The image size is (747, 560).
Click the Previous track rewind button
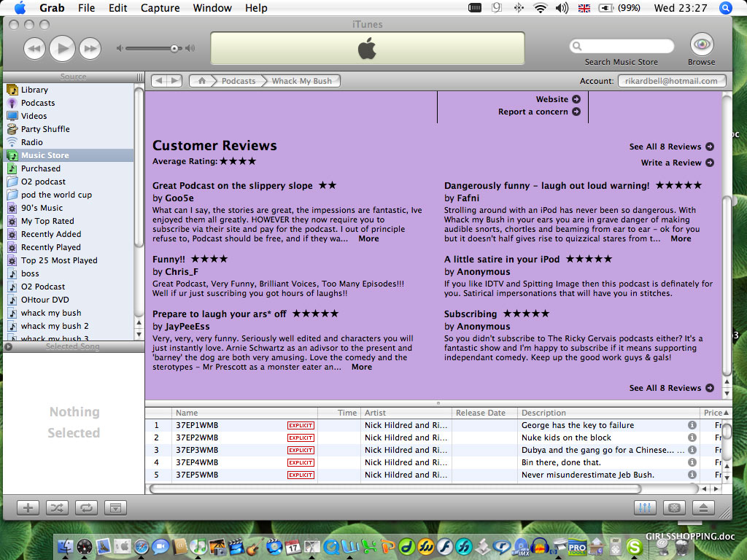click(35, 48)
